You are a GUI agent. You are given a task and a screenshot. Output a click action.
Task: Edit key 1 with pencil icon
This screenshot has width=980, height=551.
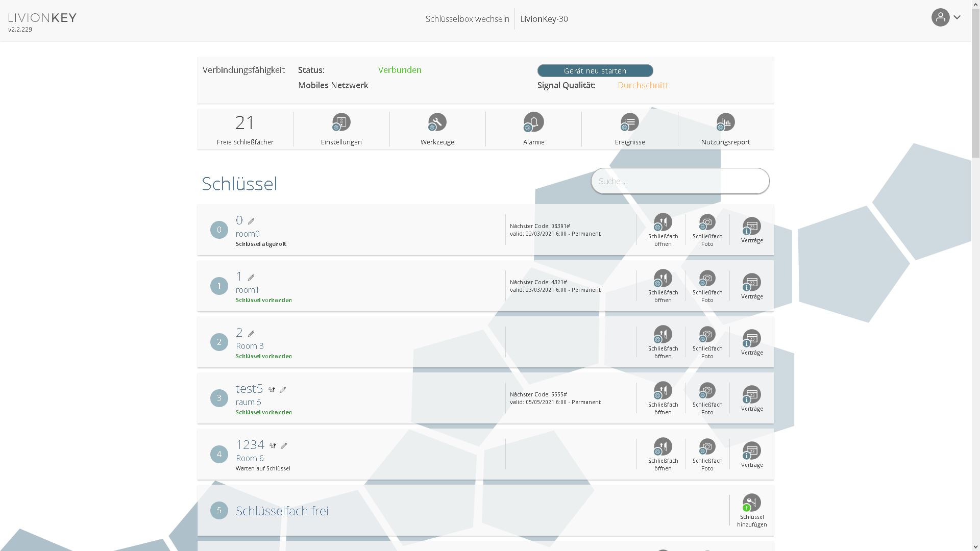[x=251, y=277]
